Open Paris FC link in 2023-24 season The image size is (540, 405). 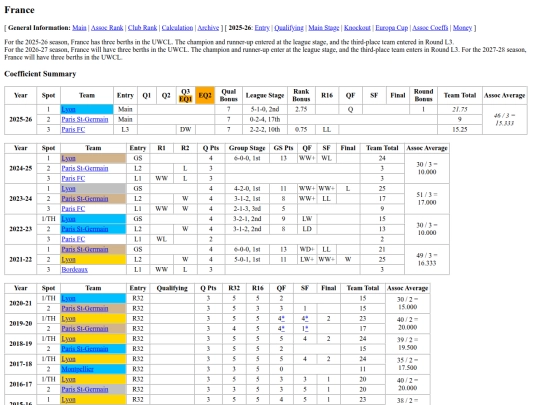73,209
